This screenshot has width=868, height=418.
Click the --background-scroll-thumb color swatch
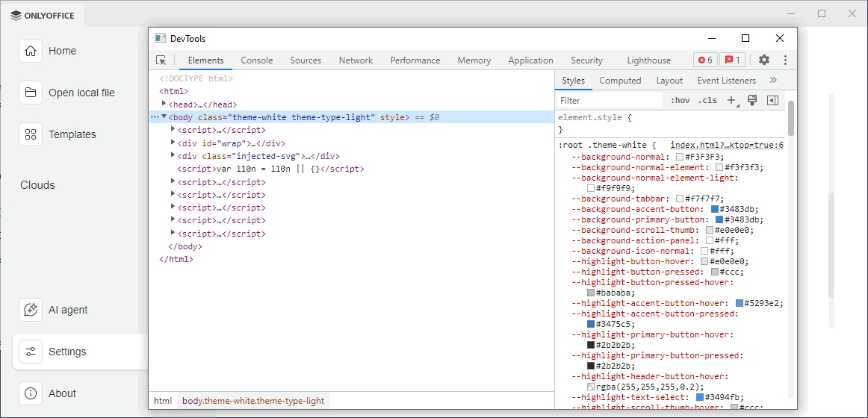(710, 230)
